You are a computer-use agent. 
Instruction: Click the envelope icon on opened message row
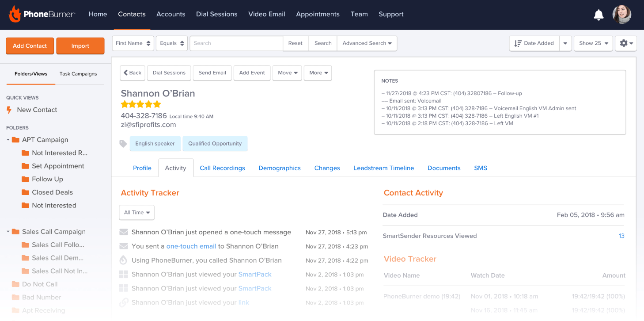[124, 232]
